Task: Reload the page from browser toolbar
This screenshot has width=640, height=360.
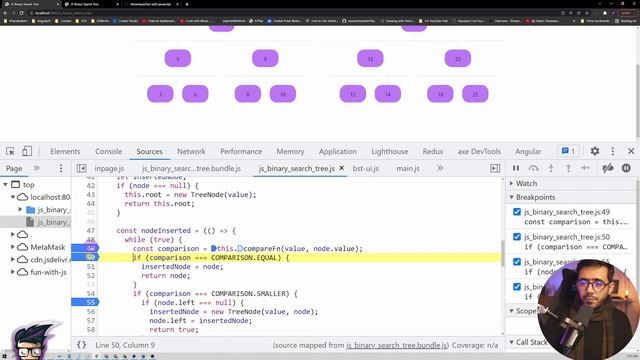Action: [x=22, y=13]
